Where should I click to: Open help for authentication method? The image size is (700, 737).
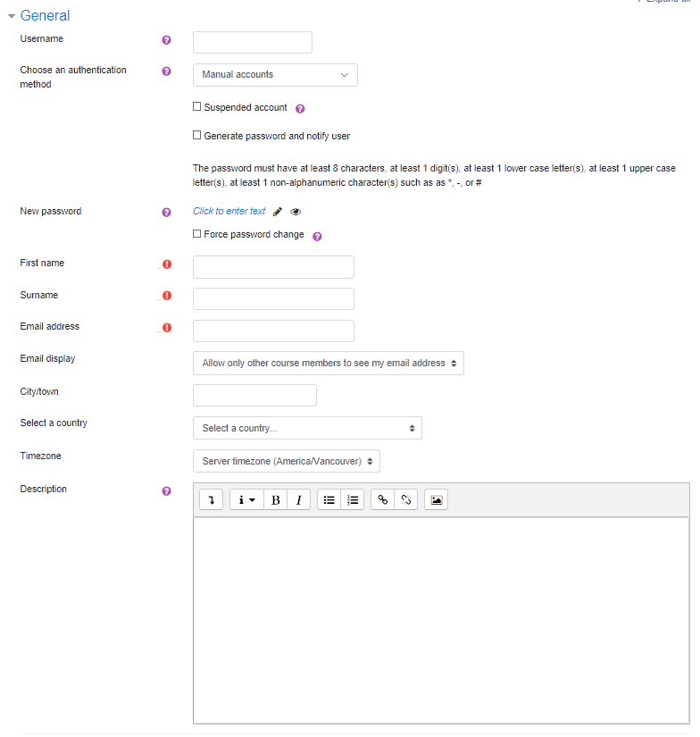tap(166, 71)
